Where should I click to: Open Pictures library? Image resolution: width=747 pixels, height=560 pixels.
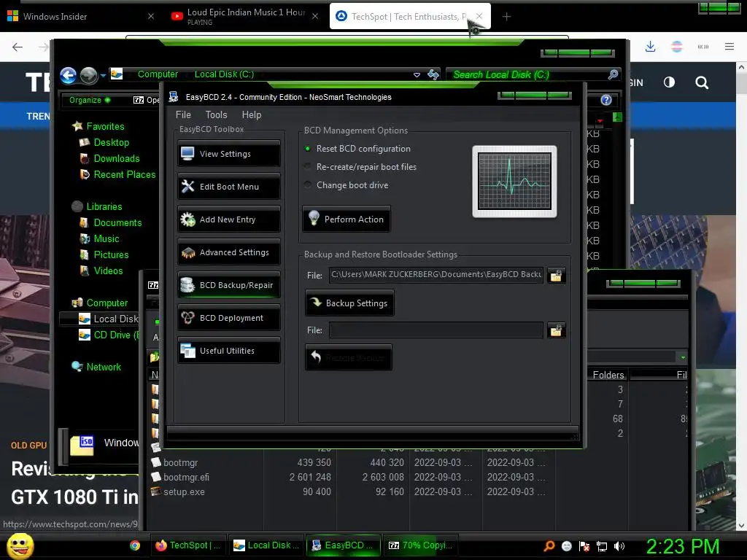pos(104,254)
